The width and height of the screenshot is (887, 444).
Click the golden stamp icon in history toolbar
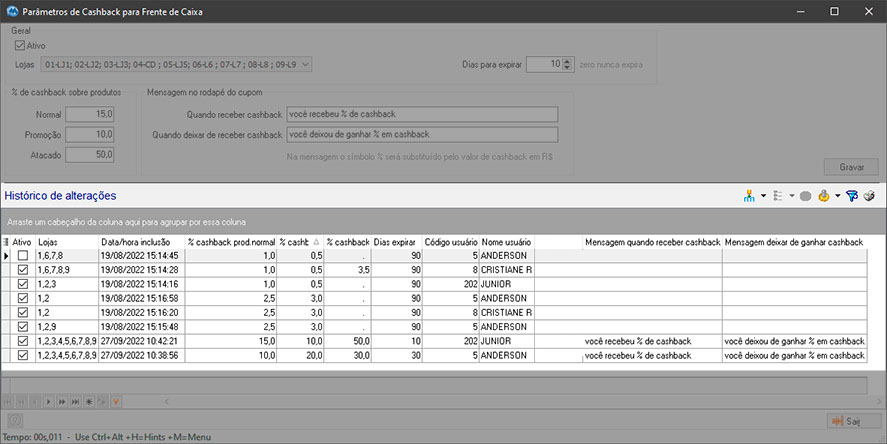coord(824,196)
